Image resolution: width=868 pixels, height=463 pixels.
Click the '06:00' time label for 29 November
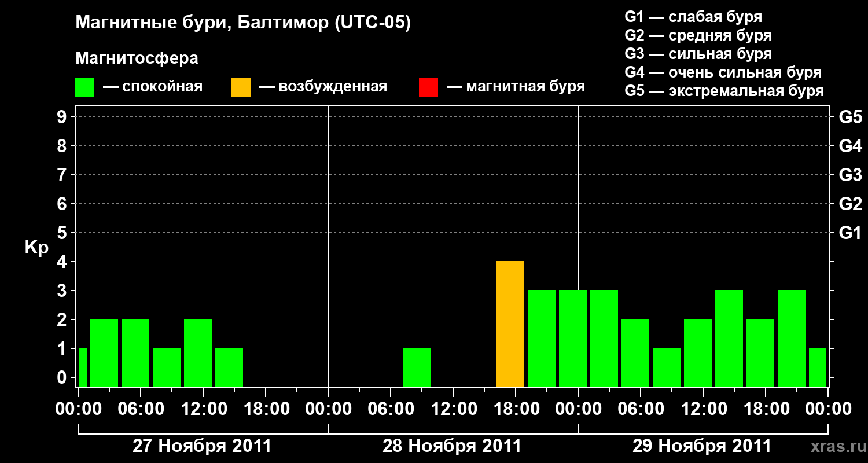641,409
